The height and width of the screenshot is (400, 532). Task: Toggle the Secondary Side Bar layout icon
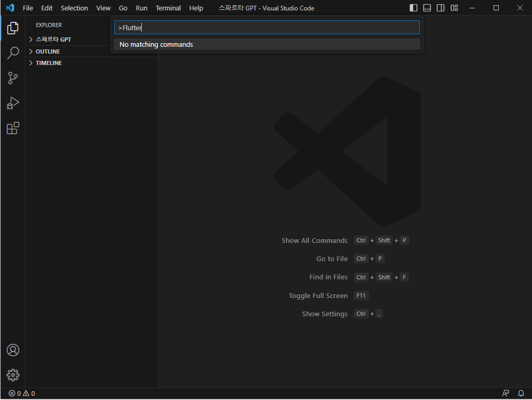441,8
